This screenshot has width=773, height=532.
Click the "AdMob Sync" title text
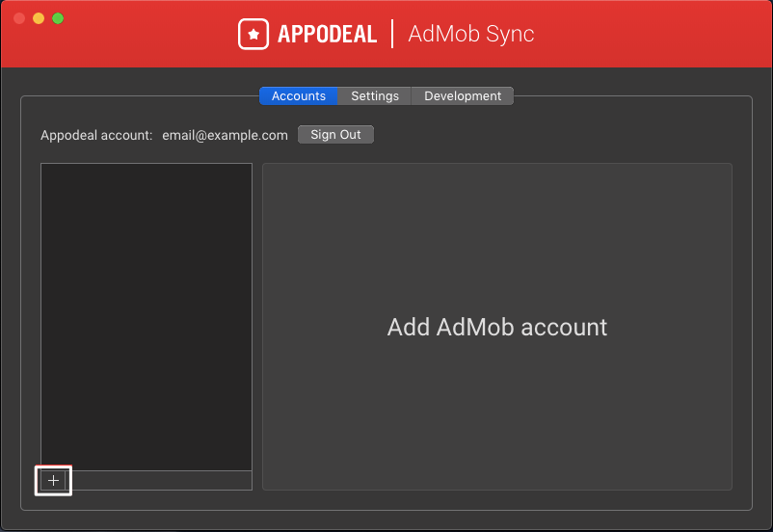[471, 35]
